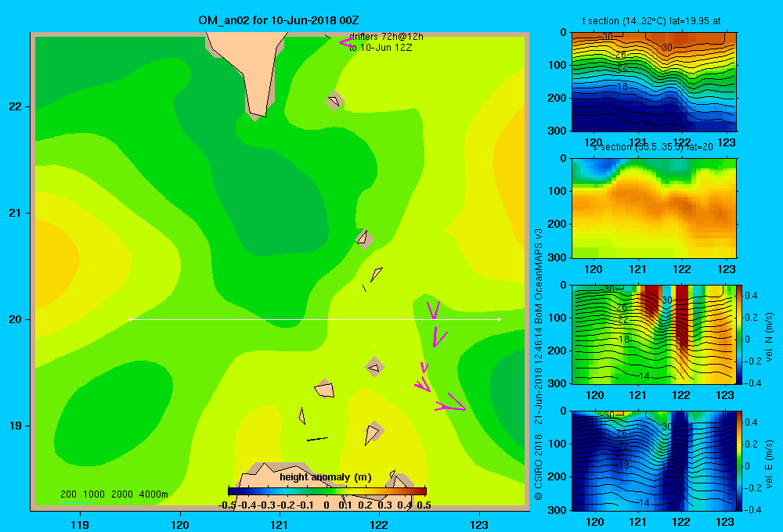Screen dimensions: 783x532
Task: Click the magenta drifter arrow near the top coast
Action: tap(347, 43)
